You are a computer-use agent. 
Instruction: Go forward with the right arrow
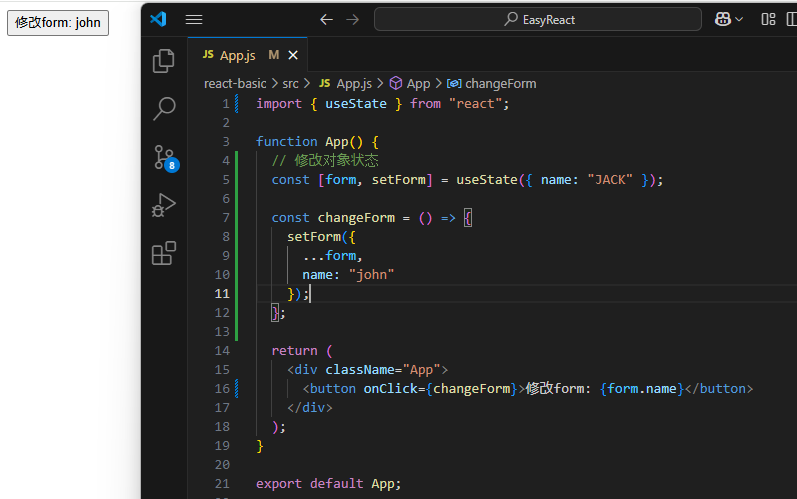(x=352, y=19)
